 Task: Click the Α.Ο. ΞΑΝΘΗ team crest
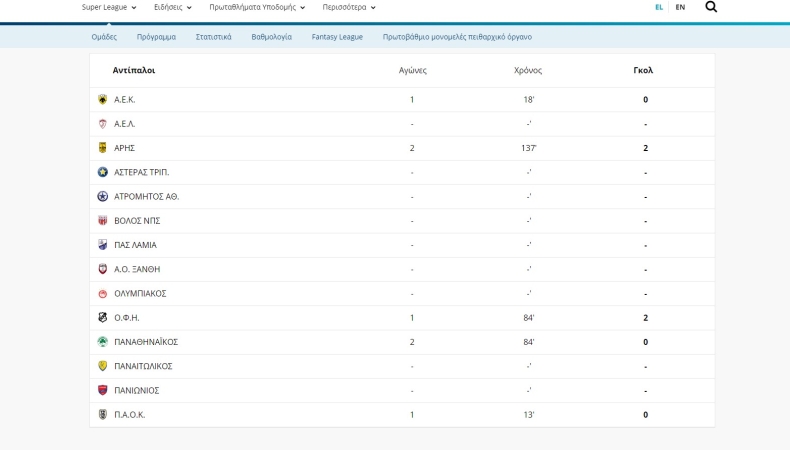[x=103, y=269]
